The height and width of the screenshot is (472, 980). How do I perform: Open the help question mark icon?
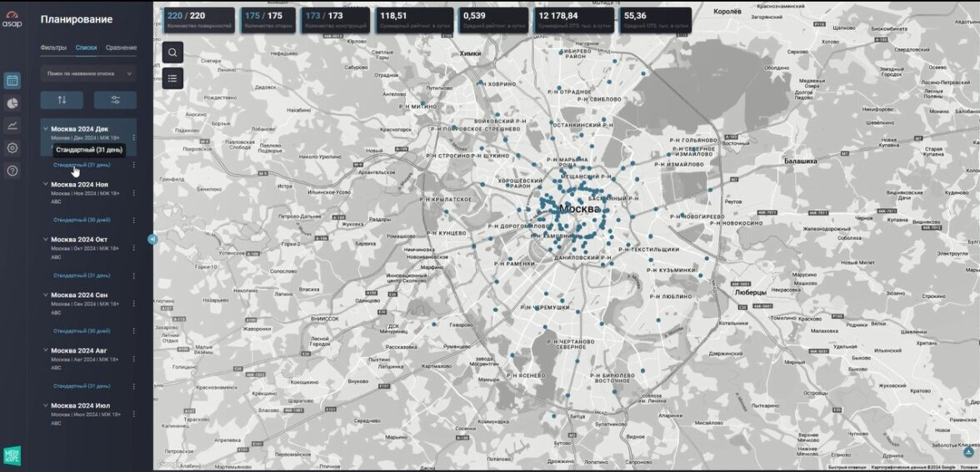(x=12, y=171)
